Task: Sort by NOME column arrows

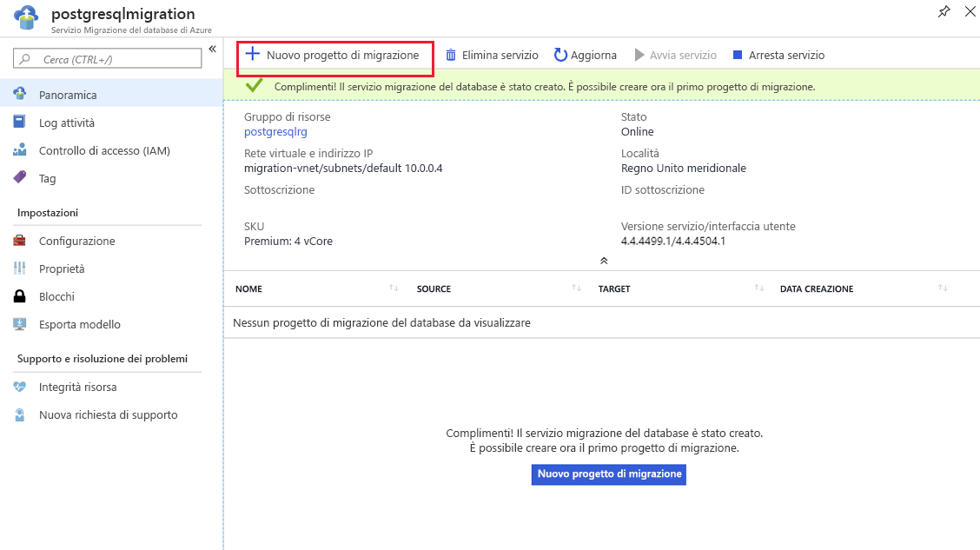Action: pos(394,288)
